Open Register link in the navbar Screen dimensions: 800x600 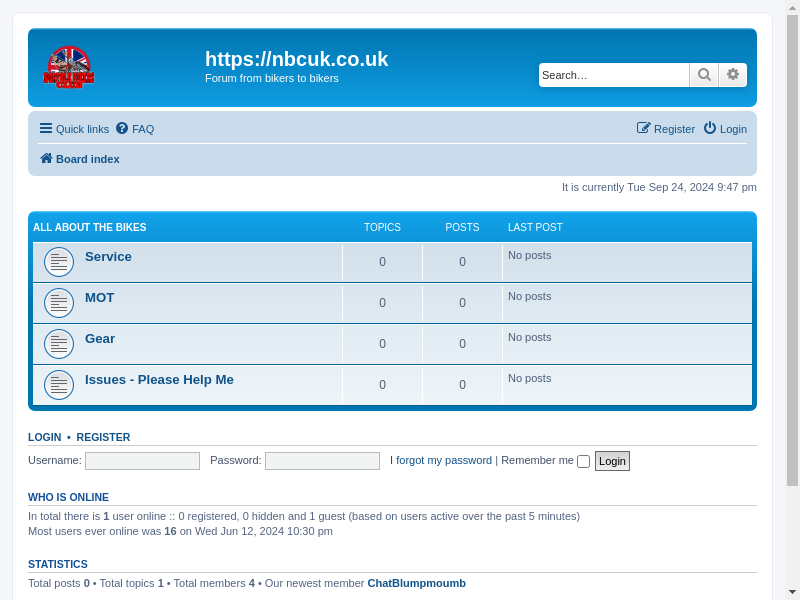666,129
